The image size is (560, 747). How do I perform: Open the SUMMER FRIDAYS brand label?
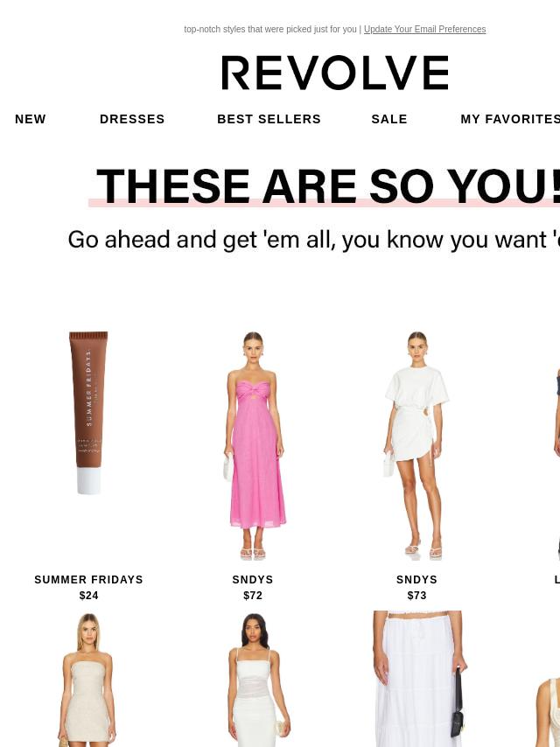(88, 580)
